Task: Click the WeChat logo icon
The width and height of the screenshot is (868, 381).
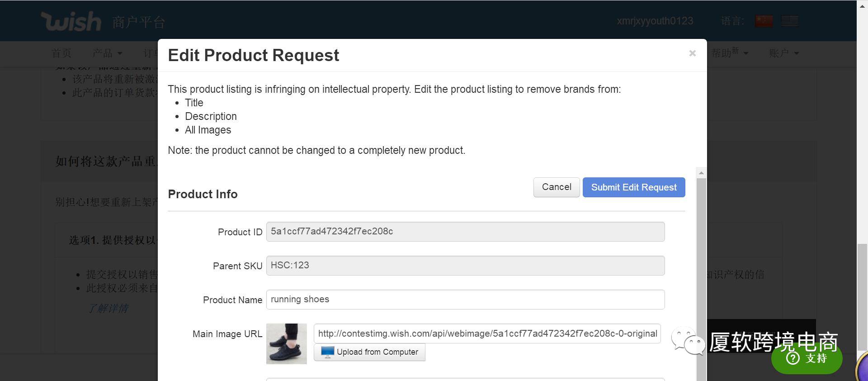Action: (x=688, y=342)
